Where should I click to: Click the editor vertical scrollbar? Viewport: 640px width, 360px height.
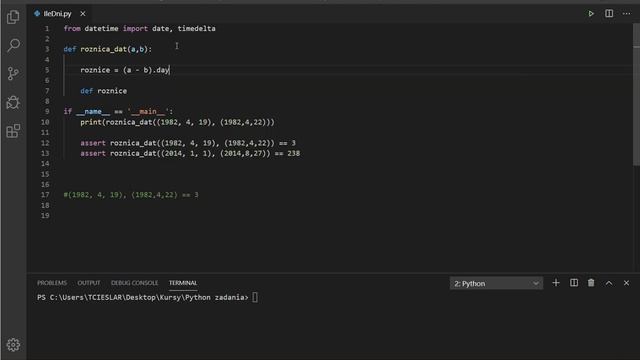(636, 94)
